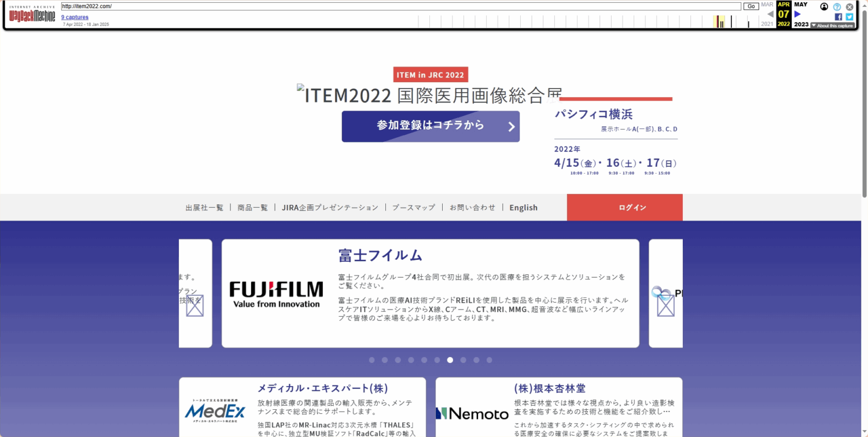Open the (株)根本杏林堂 exhibitor title
The width and height of the screenshot is (868, 437).
tap(550, 388)
